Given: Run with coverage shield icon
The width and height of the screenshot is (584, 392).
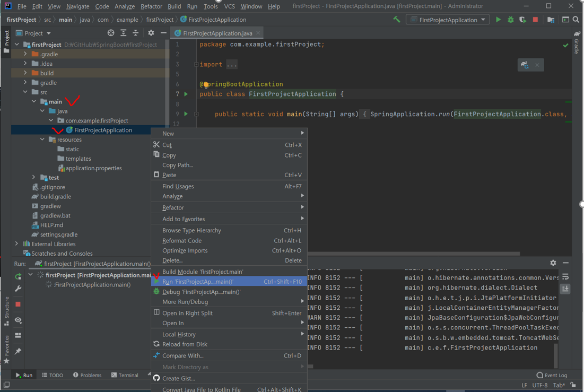Looking at the screenshot, I should (523, 20).
